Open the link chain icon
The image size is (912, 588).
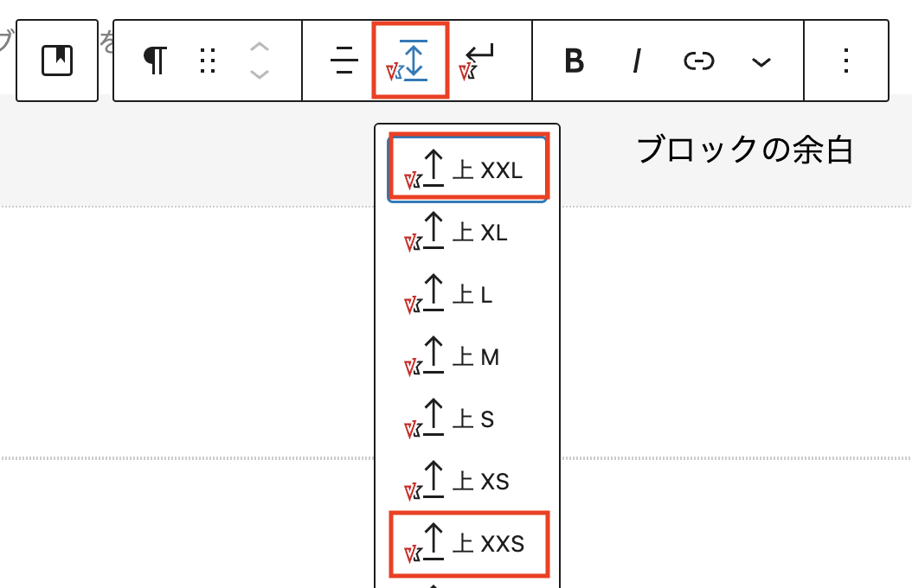tap(697, 61)
